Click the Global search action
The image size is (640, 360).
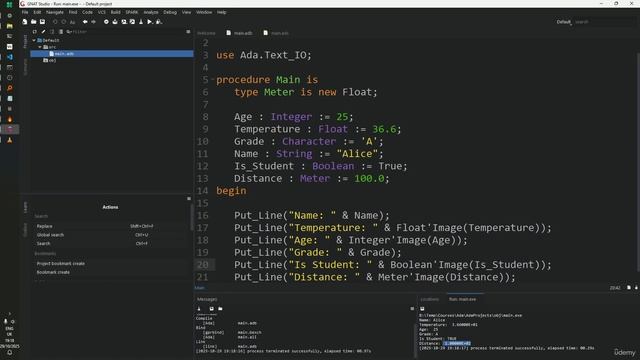tap(50, 235)
